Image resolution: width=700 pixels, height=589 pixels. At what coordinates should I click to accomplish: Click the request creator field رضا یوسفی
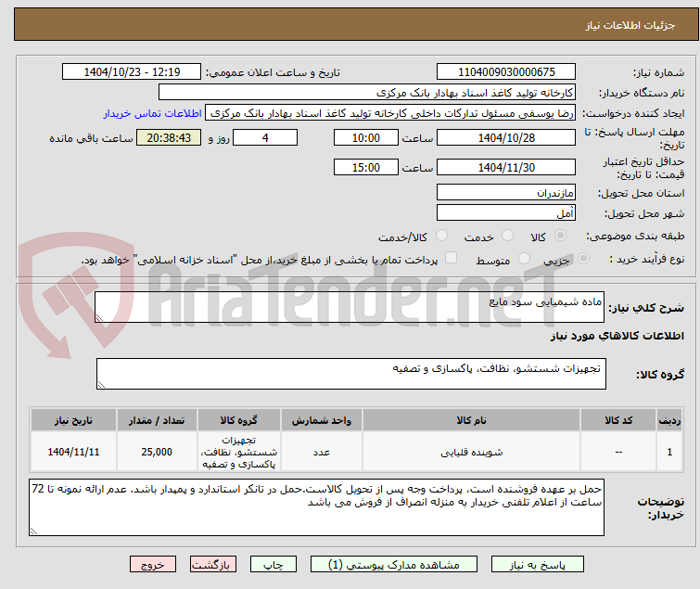[x=390, y=113]
